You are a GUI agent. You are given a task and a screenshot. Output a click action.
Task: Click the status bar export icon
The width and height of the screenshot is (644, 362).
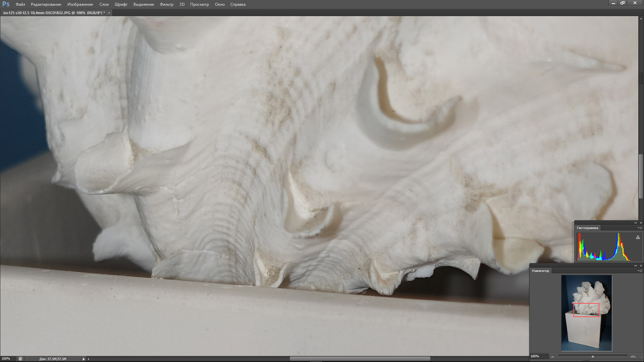[20, 359]
